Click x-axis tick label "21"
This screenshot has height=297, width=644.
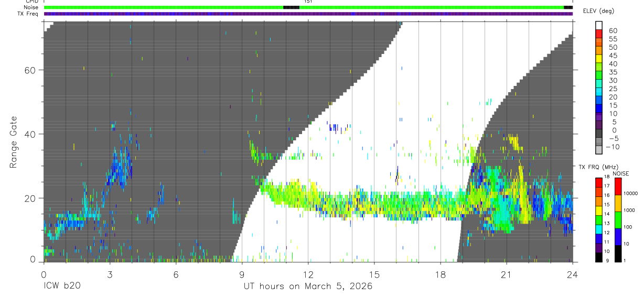[506, 274]
